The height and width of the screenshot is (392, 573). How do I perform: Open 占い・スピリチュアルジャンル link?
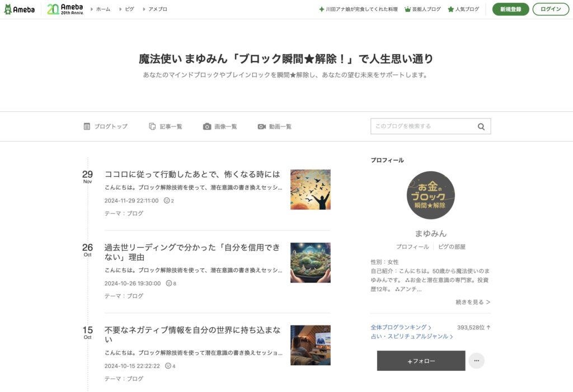[411, 337]
